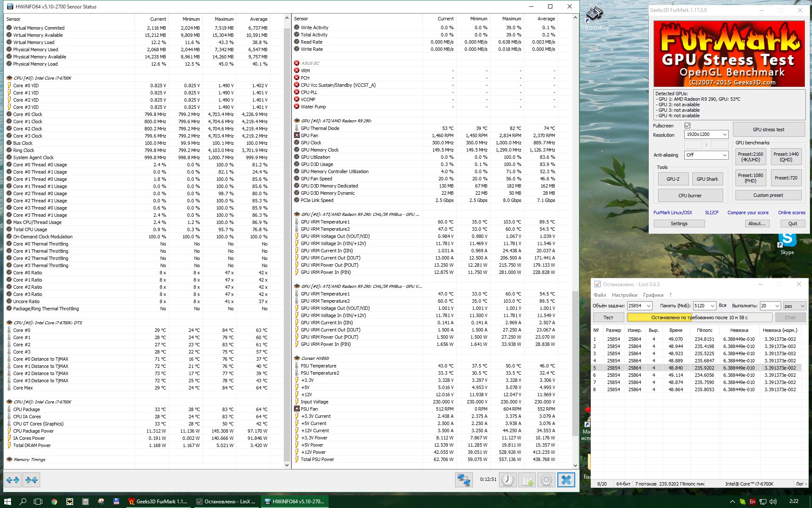Click HWiNFO left panel scroll down arrow
Image resolution: width=812 pixels, height=508 pixels.
(x=287, y=465)
